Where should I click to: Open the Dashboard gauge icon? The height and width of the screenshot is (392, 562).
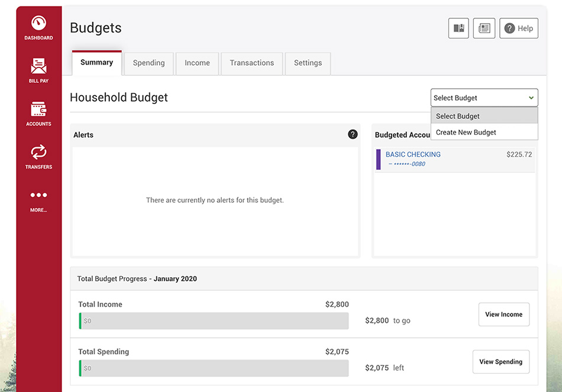[x=38, y=23]
